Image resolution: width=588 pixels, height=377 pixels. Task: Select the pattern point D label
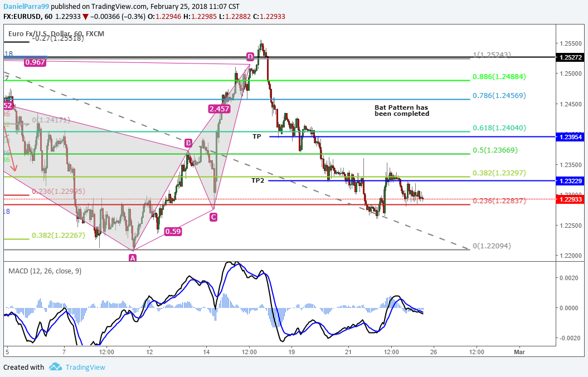[250, 57]
